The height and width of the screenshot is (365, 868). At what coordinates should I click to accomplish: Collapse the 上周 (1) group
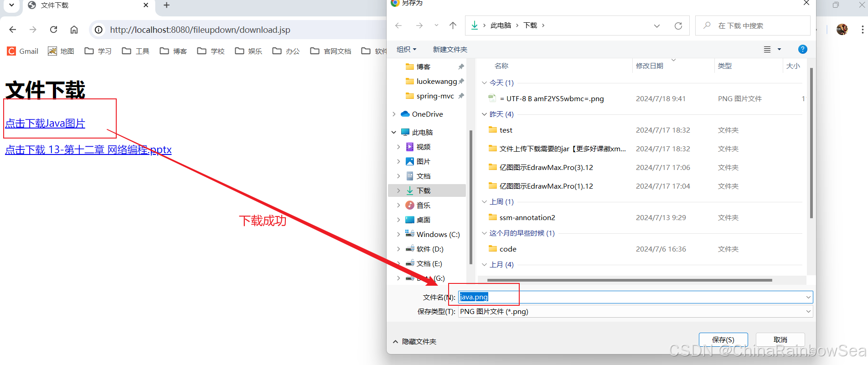(x=484, y=201)
